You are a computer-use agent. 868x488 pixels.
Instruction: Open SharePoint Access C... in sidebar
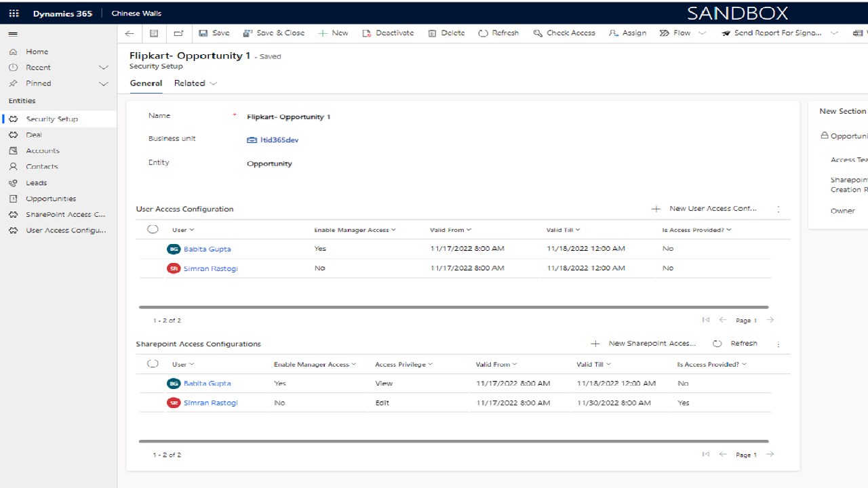pos(66,215)
